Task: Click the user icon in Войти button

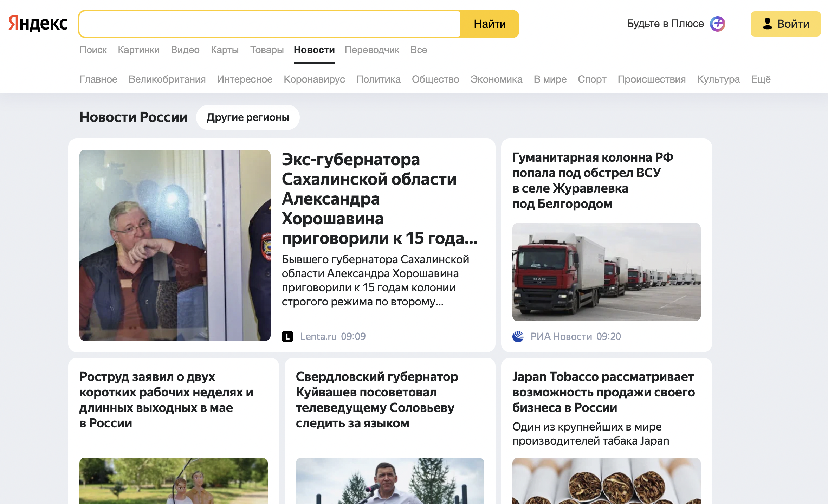Action: [767, 24]
